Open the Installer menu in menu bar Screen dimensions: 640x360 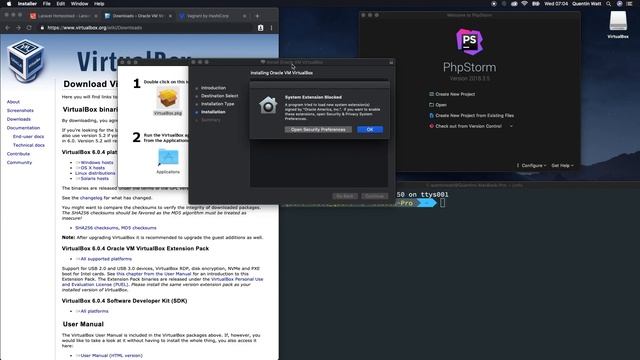(x=27, y=4)
